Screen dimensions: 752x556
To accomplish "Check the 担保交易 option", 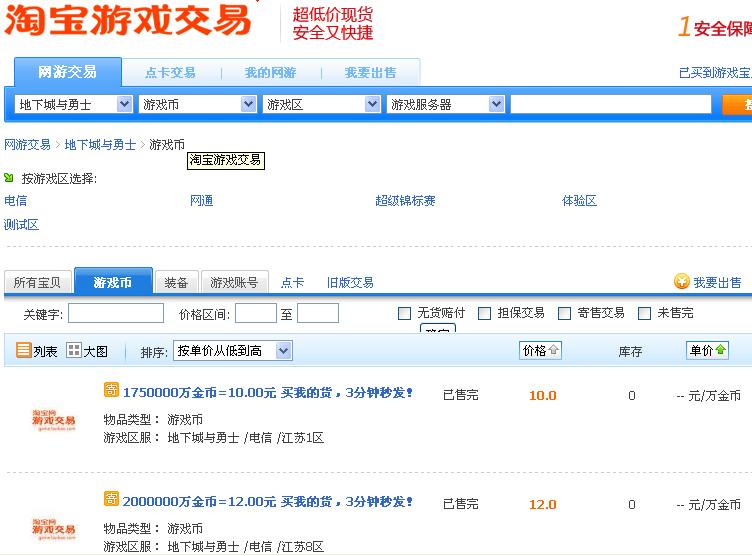I will (484, 313).
